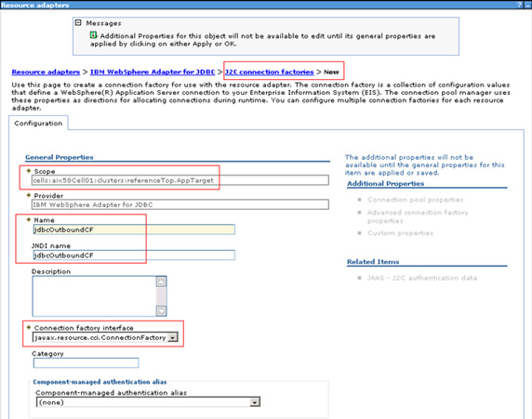Collapse the Messages section
Viewport: 532px width, 419px height.
coord(78,22)
